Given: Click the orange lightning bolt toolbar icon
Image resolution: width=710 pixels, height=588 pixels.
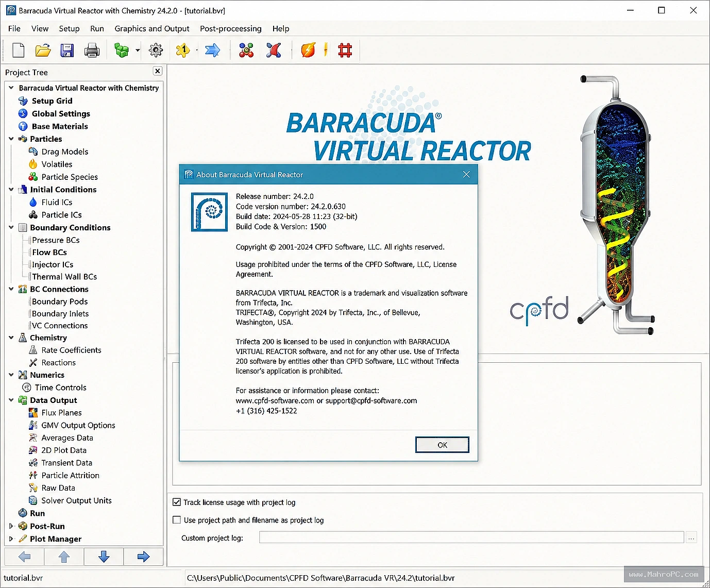Looking at the screenshot, I should pyautogui.click(x=308, y=50).
